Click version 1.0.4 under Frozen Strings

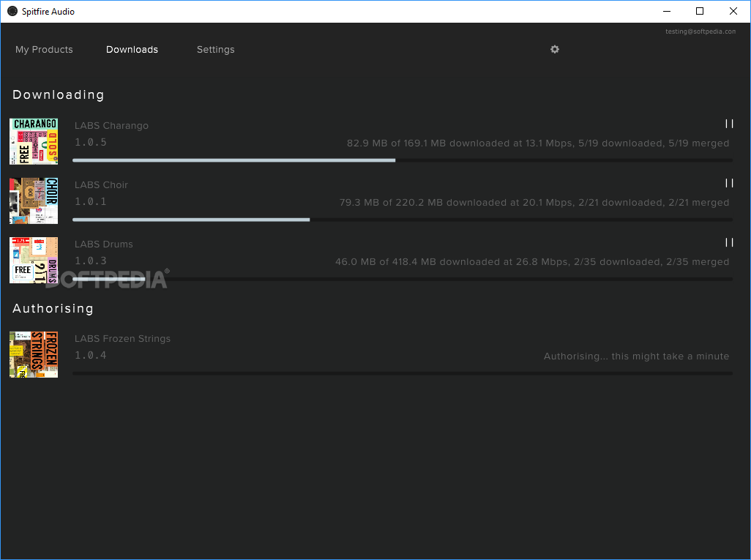tap(91, 356)
